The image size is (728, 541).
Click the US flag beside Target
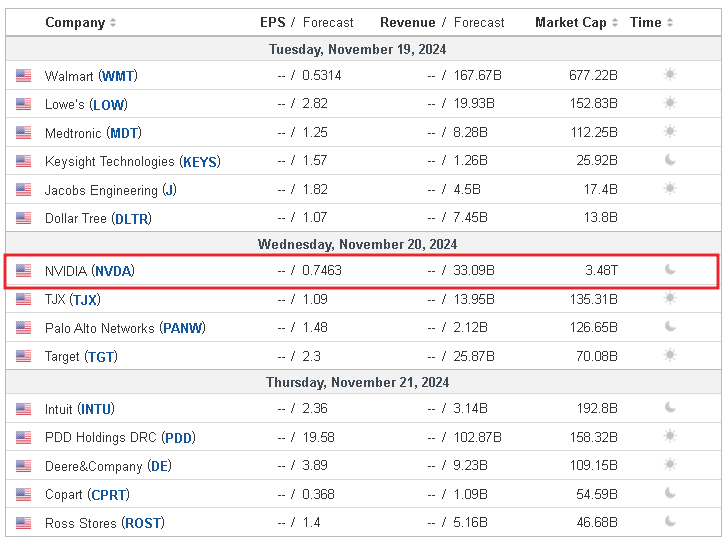23,356
